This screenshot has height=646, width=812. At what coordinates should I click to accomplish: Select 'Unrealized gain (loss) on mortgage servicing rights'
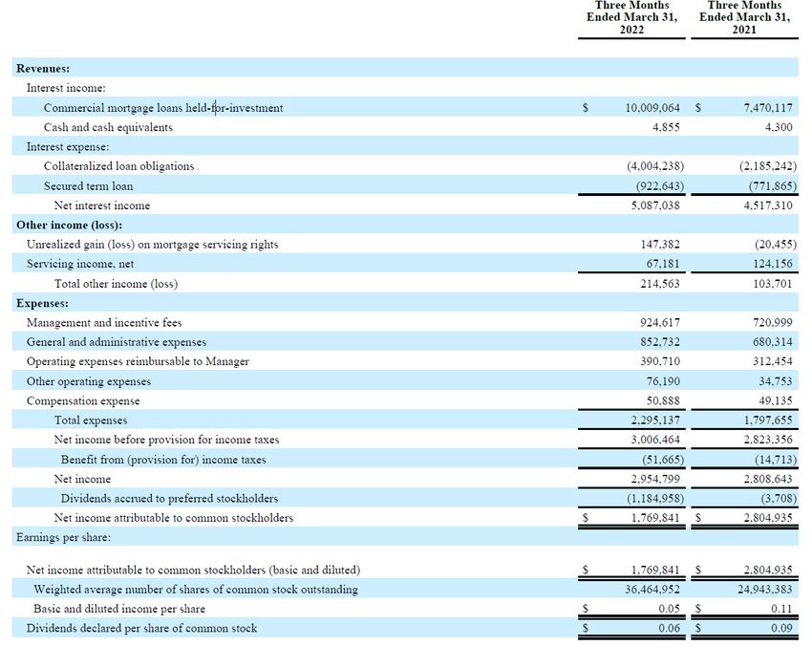(x=152, y=245)
